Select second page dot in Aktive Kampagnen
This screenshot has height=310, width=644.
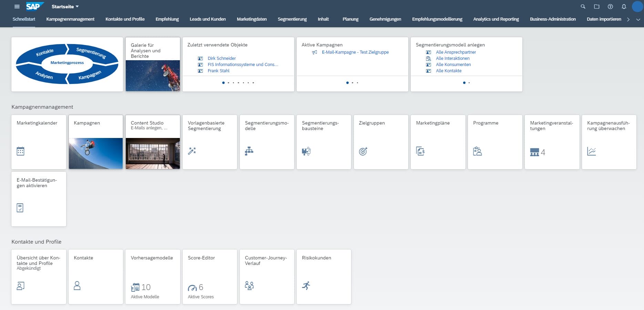pos(352,83)
